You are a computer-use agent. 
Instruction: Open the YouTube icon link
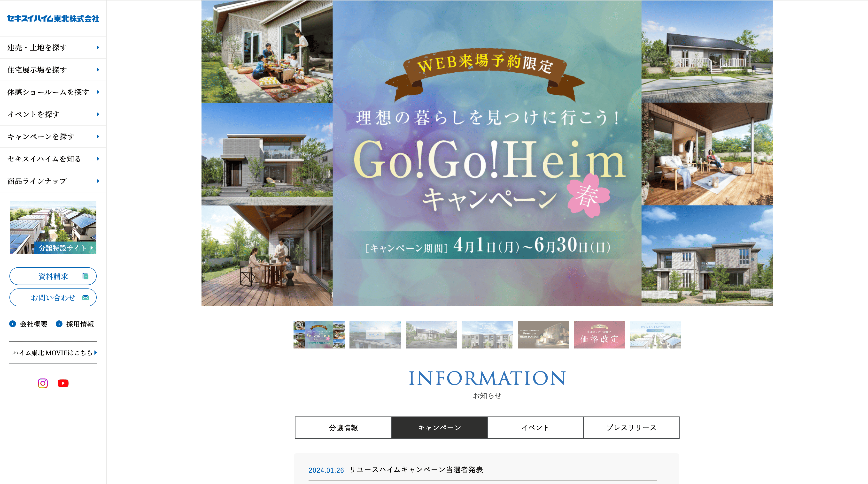[63, 383]
